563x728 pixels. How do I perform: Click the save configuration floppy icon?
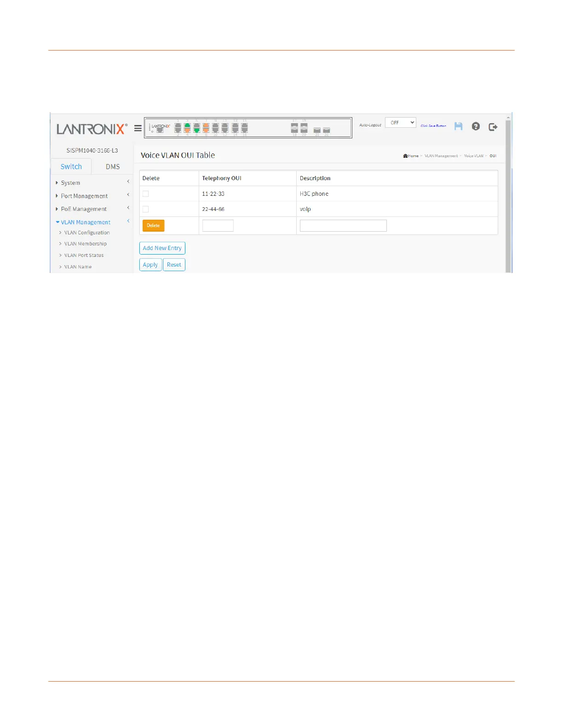[458, 126]
